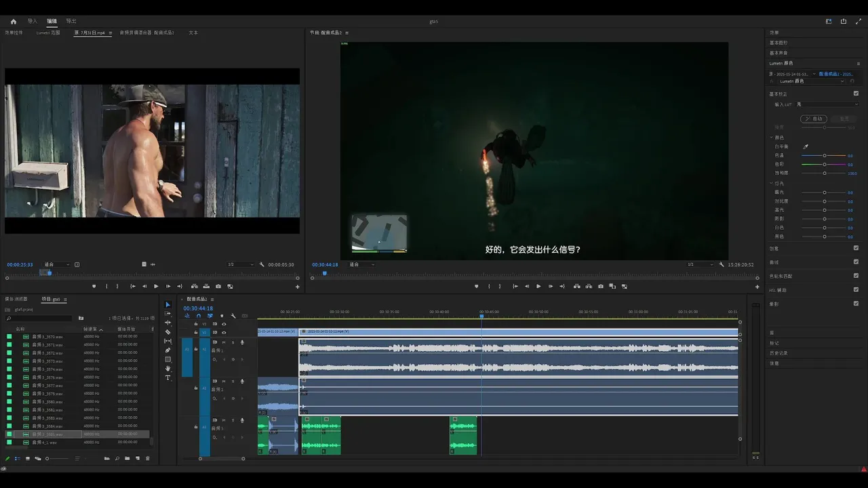The width and height of the screenshot is (868, 488).
Task: Open Lumetri 颜色 panel menu
Action: click(859, 64)
